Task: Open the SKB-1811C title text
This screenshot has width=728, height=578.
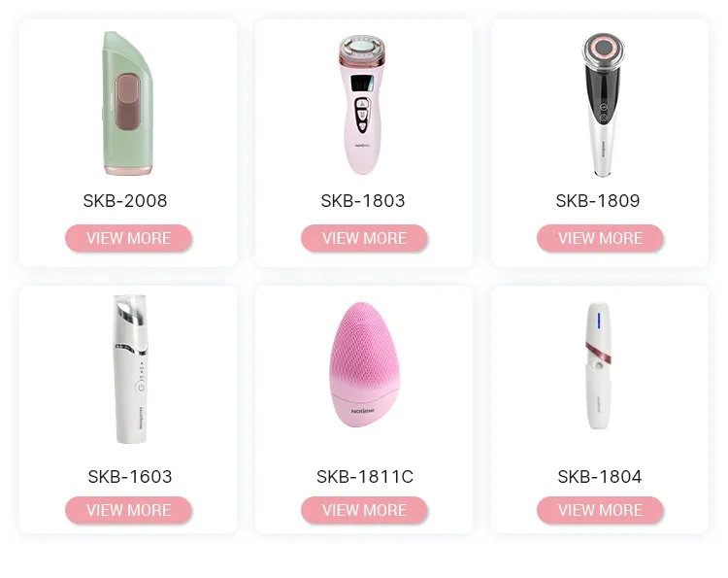Action: pyautogui.click(x=365, y=476)
